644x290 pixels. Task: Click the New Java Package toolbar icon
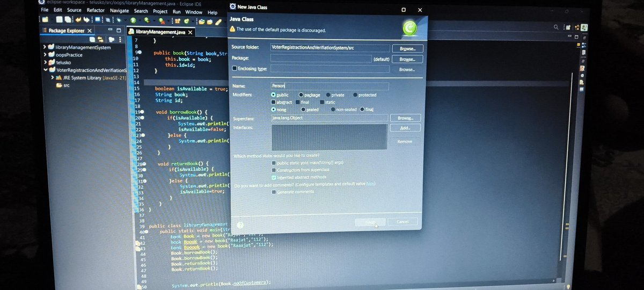click(x=177, y=20)
